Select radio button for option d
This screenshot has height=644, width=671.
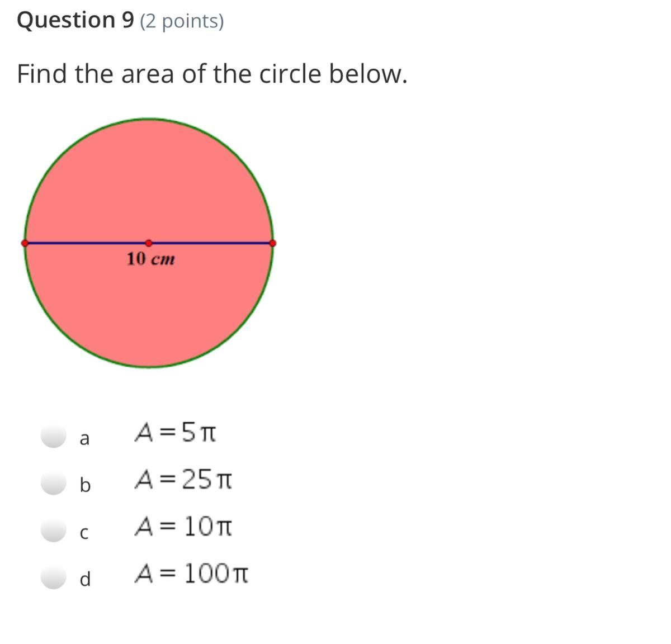coord(54,577)
